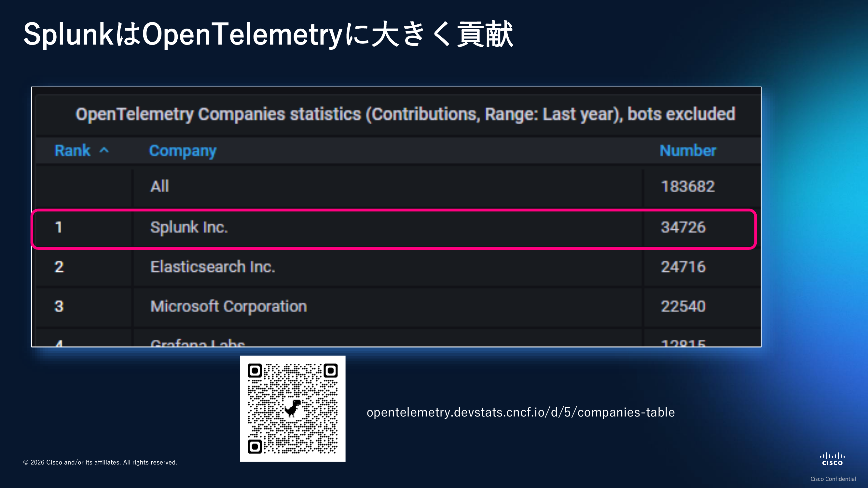Click Microsoft's contribution count 22540
This screenshot has width=868, height=488.
(x=683, y=306)
